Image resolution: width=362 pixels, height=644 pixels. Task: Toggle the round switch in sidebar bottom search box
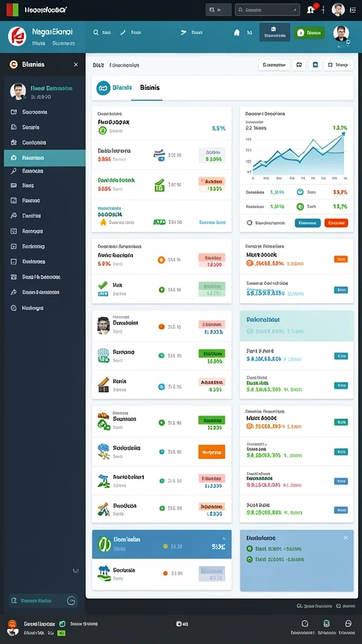71,601
